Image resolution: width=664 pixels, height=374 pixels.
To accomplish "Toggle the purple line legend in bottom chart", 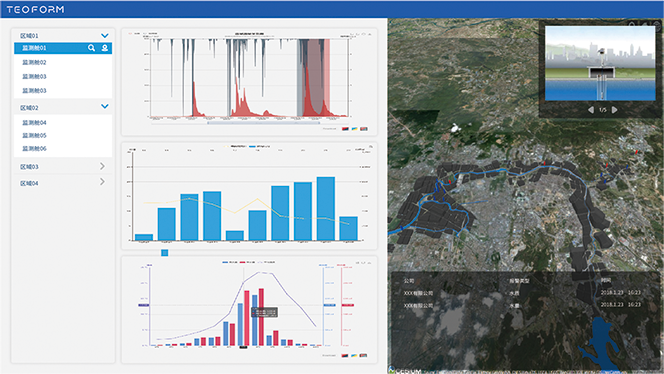I will pos(266,262).
